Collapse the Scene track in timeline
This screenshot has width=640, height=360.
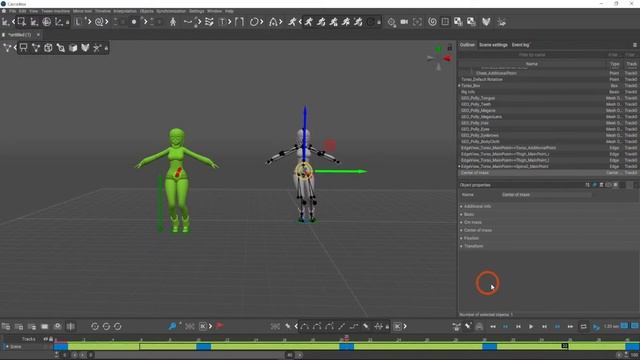click(7, 347)
